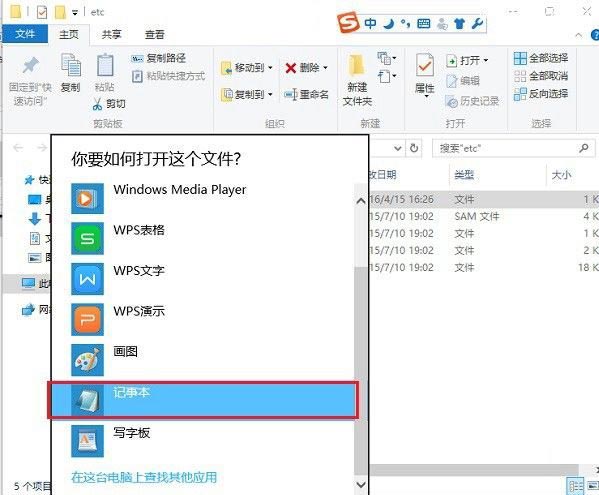
Task: Sort by the 类型 column header
Action: pos(464,175)
